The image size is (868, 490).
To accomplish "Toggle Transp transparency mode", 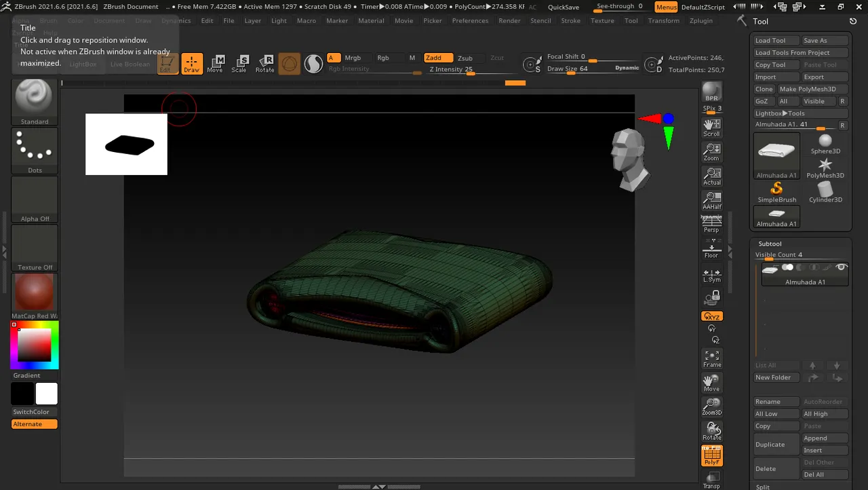I will click(x=711, y=480).
